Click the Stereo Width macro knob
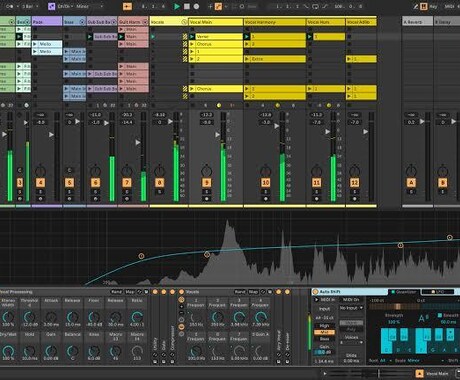The height and width of the screenshot is (380, 460). point(8,317)
